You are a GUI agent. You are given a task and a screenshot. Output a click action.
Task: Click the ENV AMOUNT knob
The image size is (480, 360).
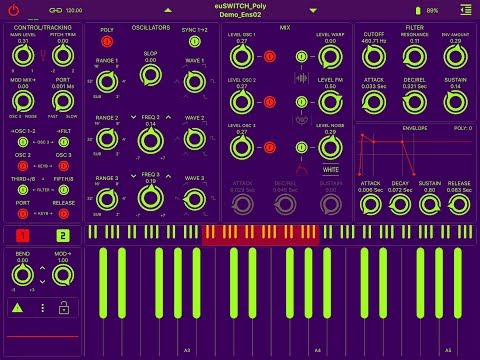tap(455, 56)
